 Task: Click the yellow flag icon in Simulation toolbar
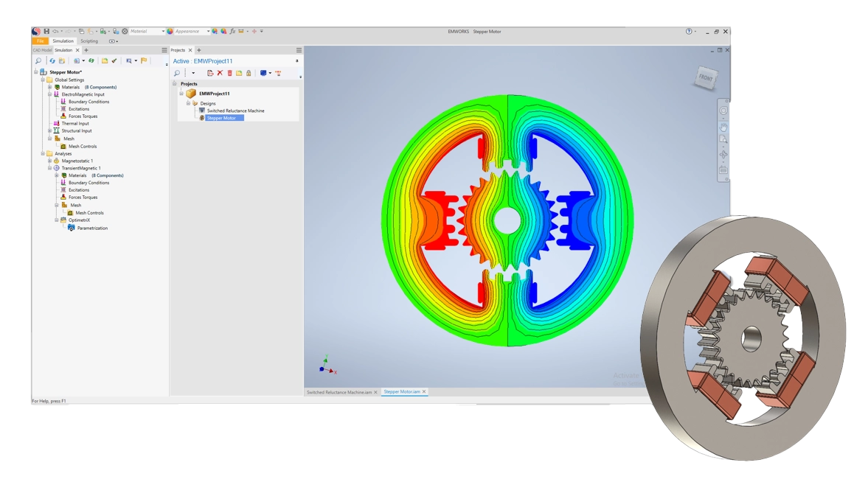pos(144,60)
